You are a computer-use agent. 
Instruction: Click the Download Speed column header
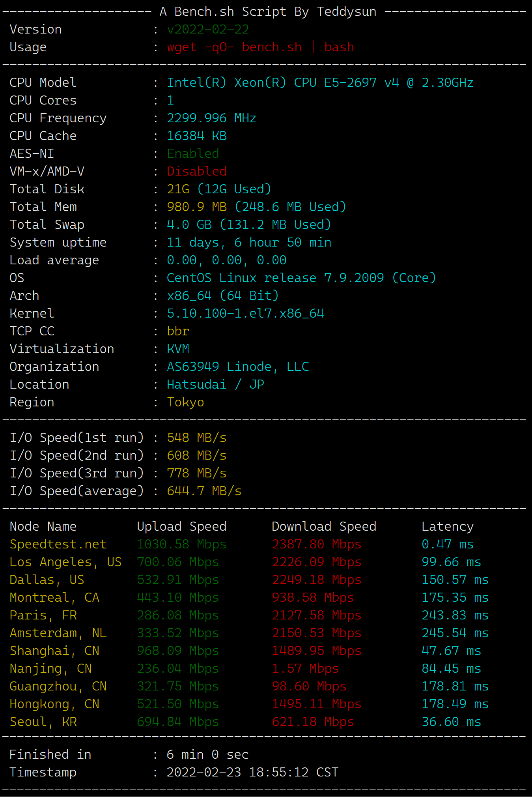click(324, 526)
